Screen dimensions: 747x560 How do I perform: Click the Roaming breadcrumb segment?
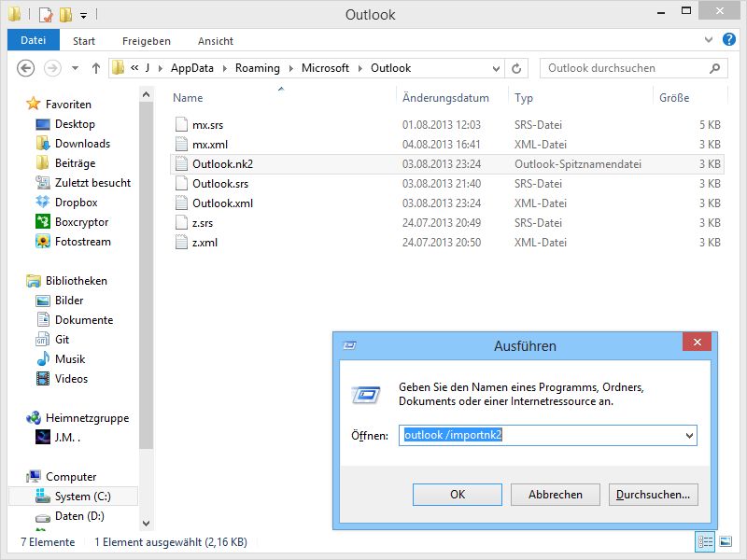(x=258, y=68)
